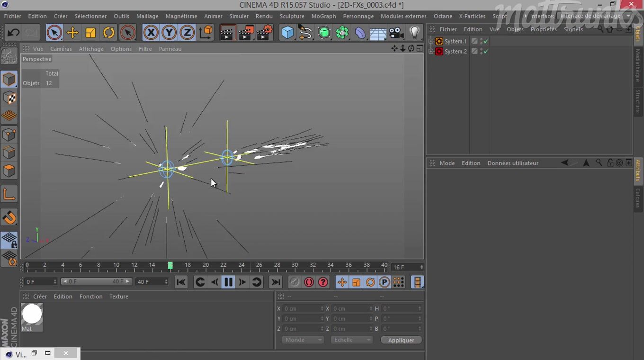
Task: Open the Monde coordinate dropdown
Action: tap(303, 340)
